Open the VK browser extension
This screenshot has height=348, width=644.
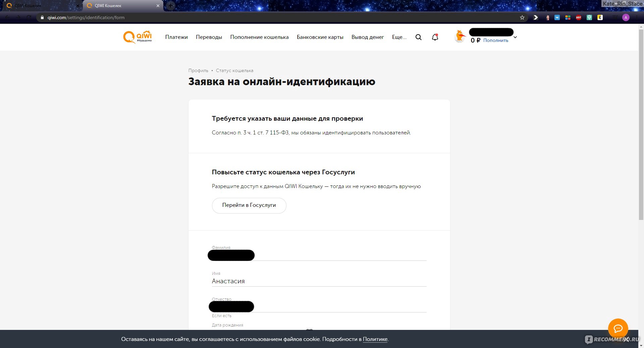(557, 17)
